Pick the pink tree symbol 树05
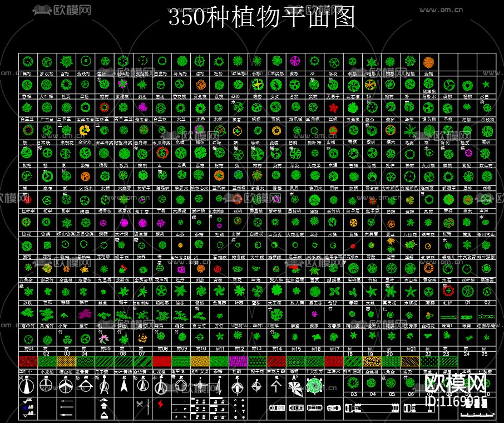The width and height of the screenshot is (504, 423). pos(103,338)
